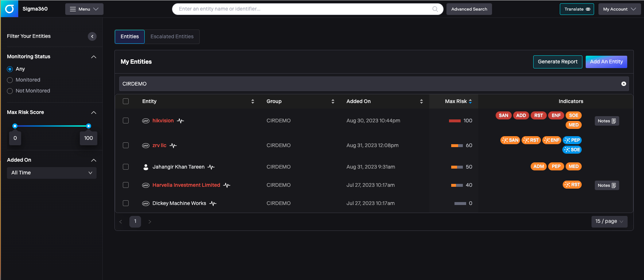Image resolution: width=644 pixels, height=280 pixels.
Task: Click the risk score slider track
Action: 52,126
